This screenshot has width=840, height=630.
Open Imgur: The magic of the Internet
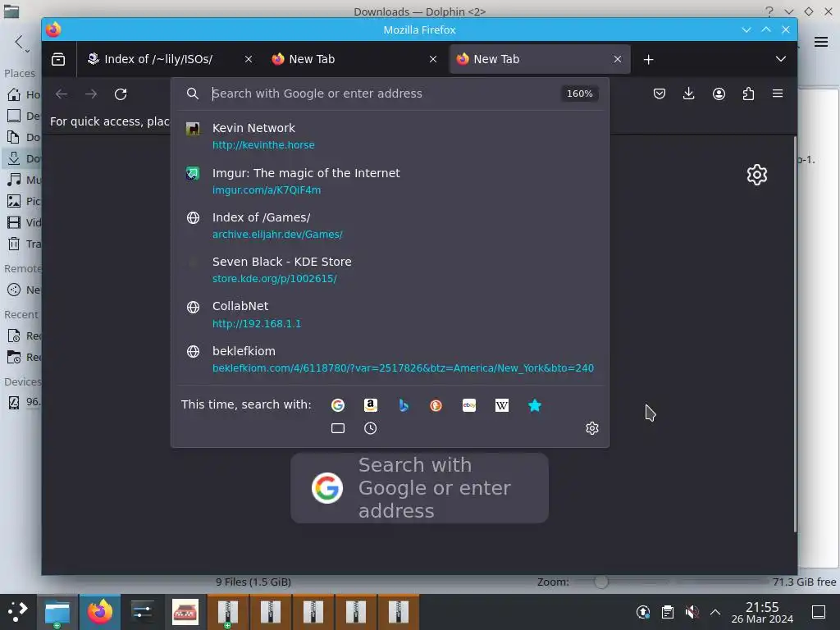390,181
